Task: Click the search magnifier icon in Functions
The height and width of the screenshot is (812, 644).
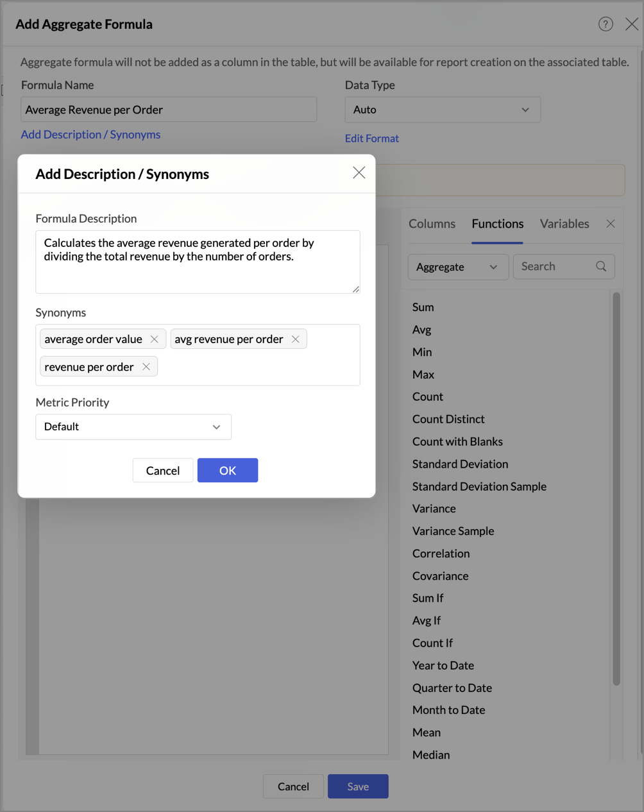Action: 601,267
